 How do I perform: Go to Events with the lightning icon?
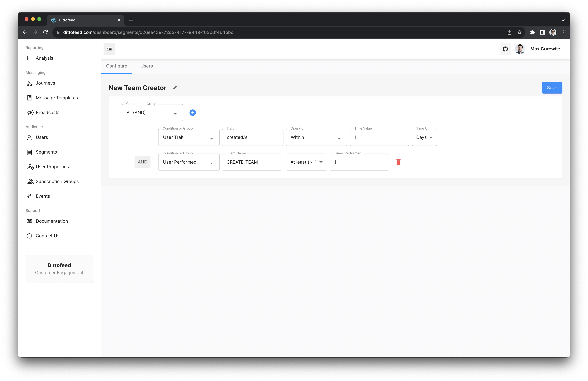click(29, 196)
